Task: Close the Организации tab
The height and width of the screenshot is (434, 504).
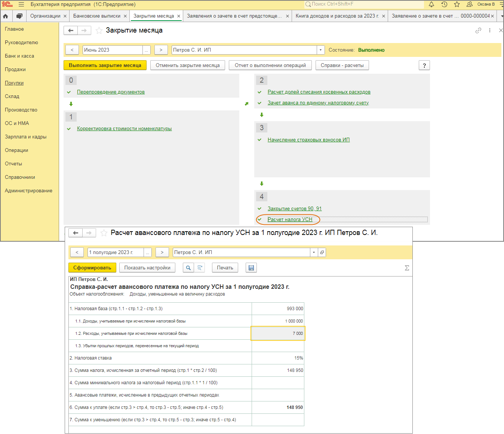Action: (x=65, y=16)
